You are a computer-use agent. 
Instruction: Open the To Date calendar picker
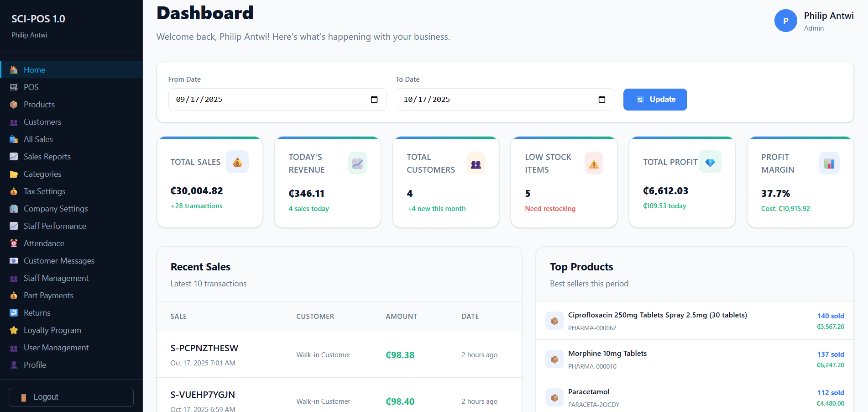click(601, 100)
